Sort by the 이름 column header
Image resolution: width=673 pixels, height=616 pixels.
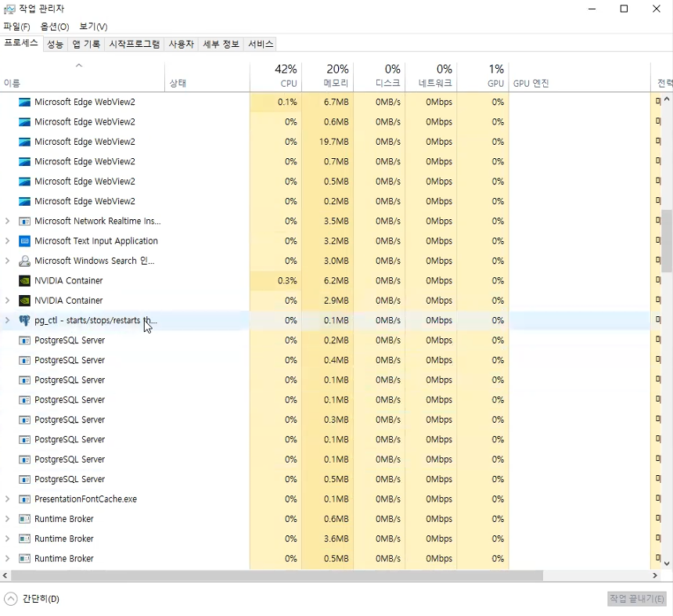pyautogui.click(x=82, y=77)
